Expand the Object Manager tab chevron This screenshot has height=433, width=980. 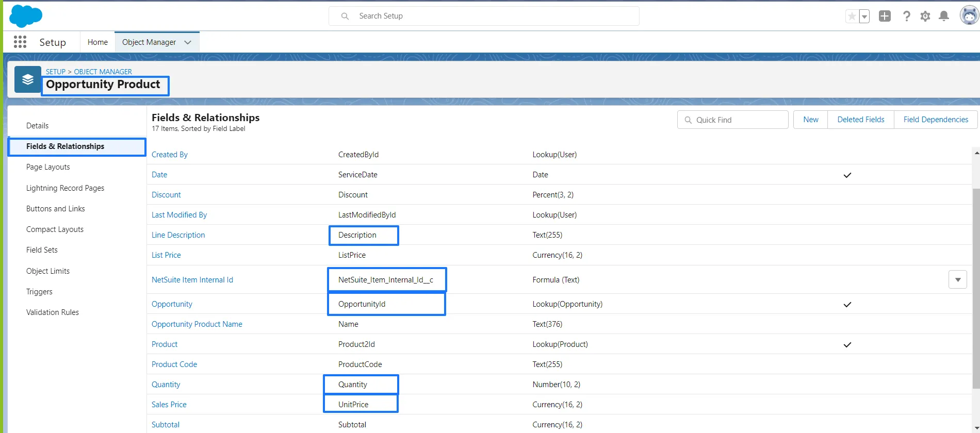pyautogui.click(x=188, y=42)
